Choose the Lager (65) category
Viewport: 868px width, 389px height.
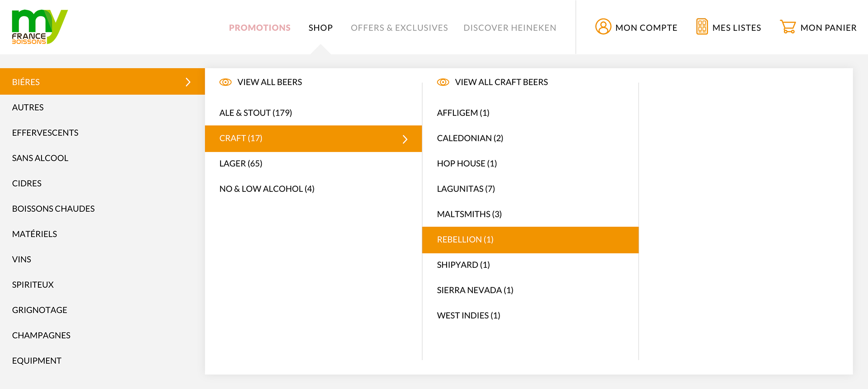tap(241, 163)
